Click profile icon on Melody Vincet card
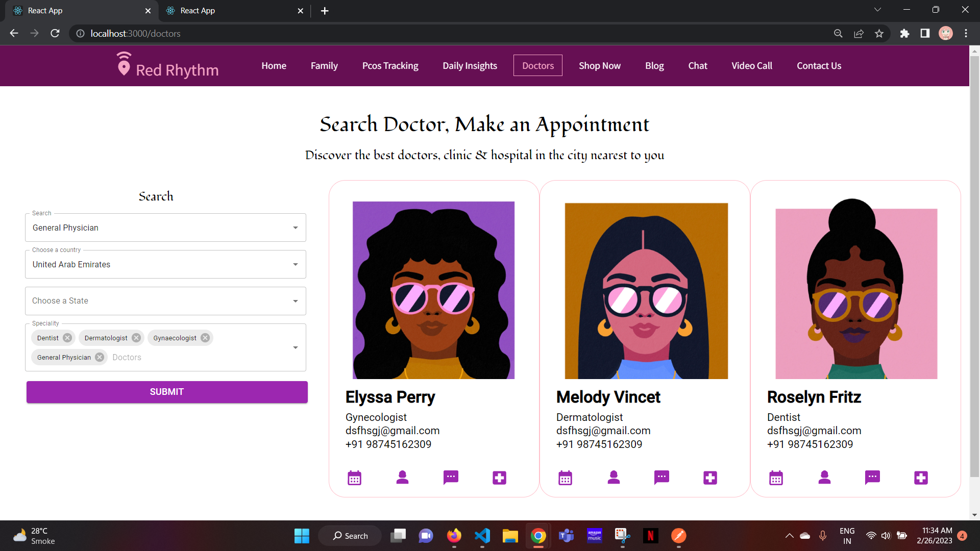 (614, 478)
